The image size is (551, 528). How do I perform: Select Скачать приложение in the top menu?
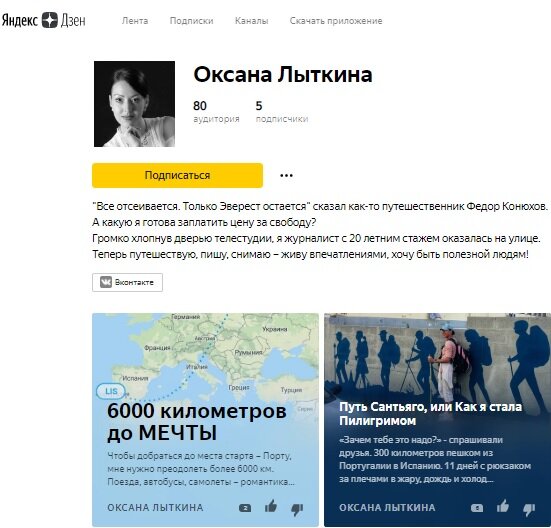point(336,21)
